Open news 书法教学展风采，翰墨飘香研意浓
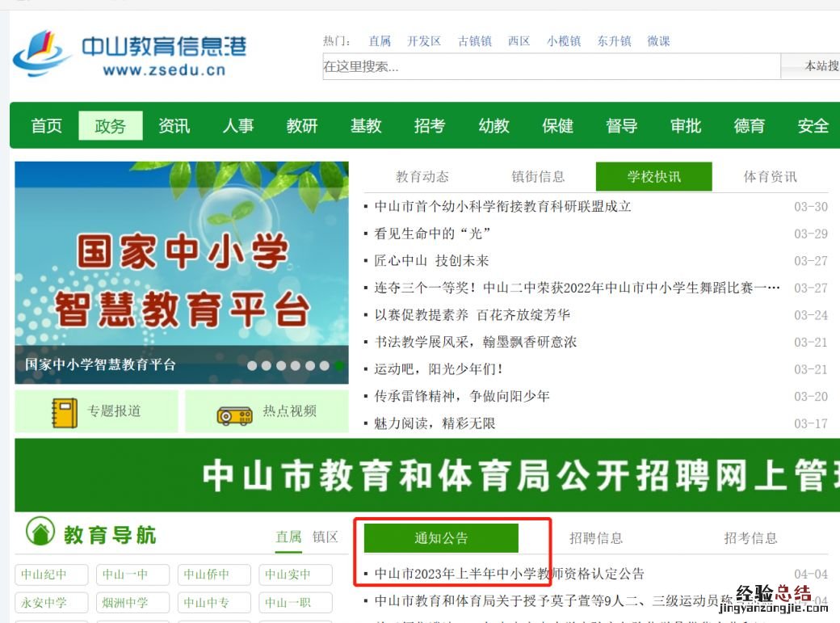Image resolution: width=840 pixels, height=623 pixels. point(475,342)
